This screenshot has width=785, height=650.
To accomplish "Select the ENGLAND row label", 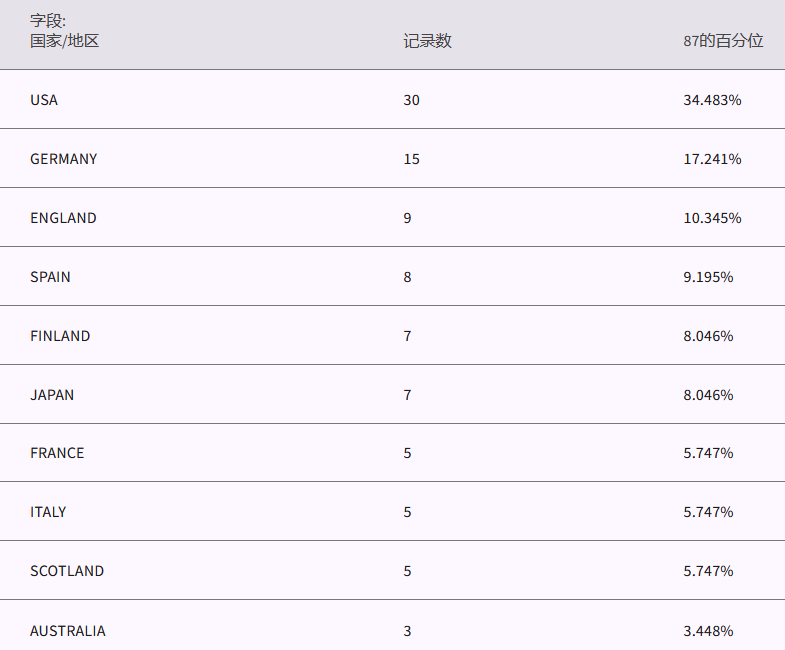I will pyautogui.click(x=63, y=218).
